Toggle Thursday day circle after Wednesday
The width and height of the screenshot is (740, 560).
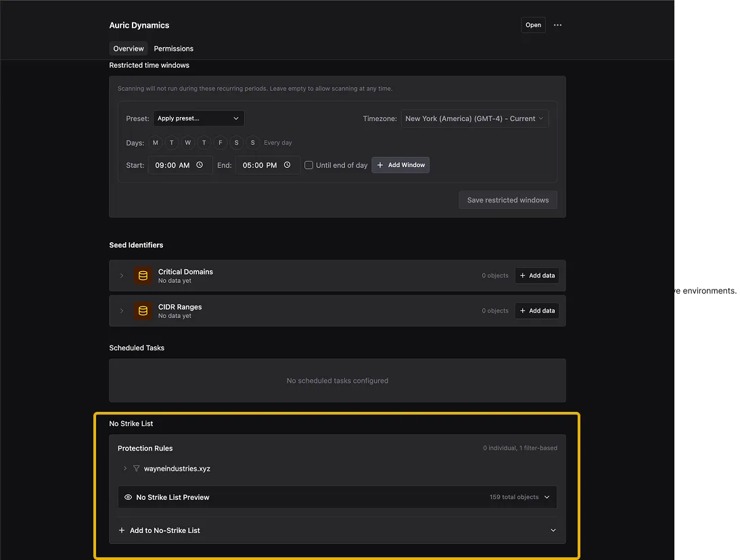204,143
